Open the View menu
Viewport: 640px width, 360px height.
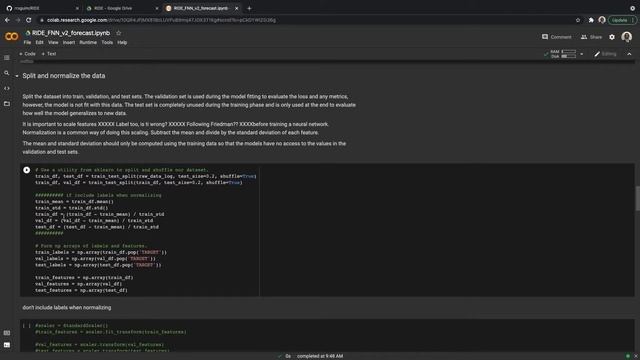click(53, 42)
